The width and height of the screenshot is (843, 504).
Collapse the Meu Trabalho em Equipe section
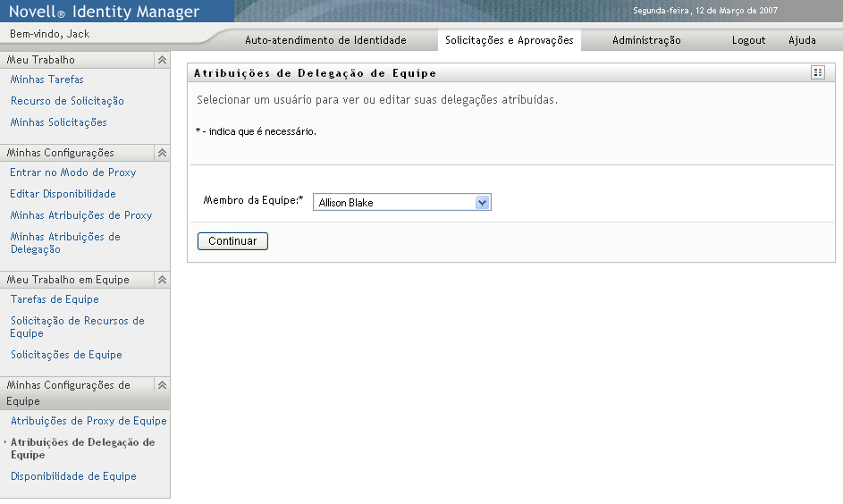click(x=162, y=280)
